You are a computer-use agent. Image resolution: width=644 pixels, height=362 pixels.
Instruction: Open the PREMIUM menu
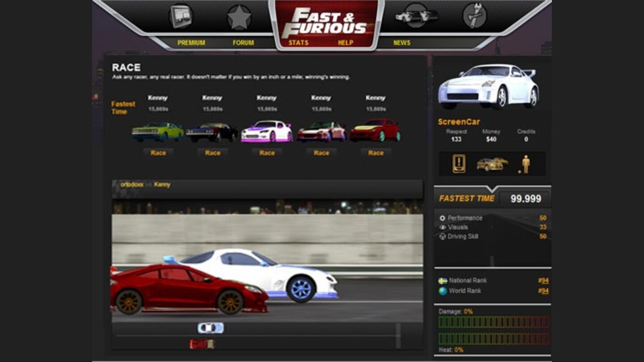coord(191,43)
